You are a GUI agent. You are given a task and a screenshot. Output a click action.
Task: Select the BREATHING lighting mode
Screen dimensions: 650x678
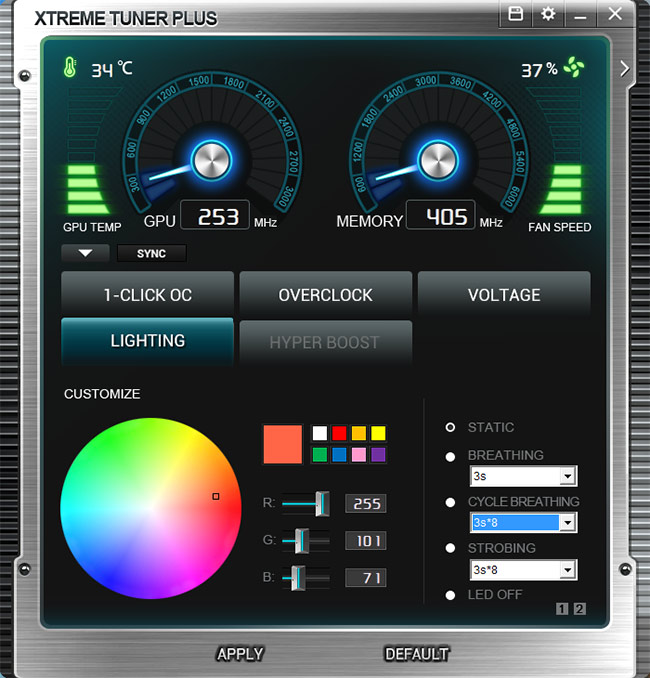tap(450, 456)
